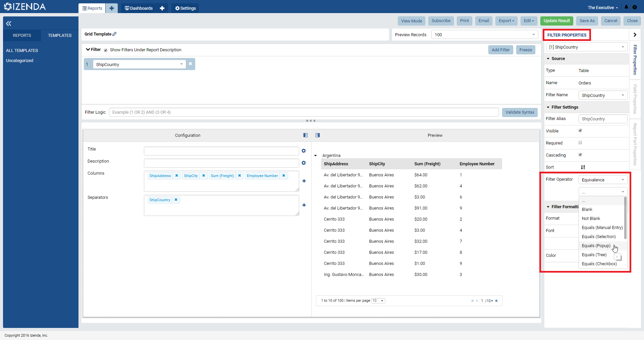Click the expand configuration panel icon
This screenshot has height=340, width=644.
click(306, 135)
